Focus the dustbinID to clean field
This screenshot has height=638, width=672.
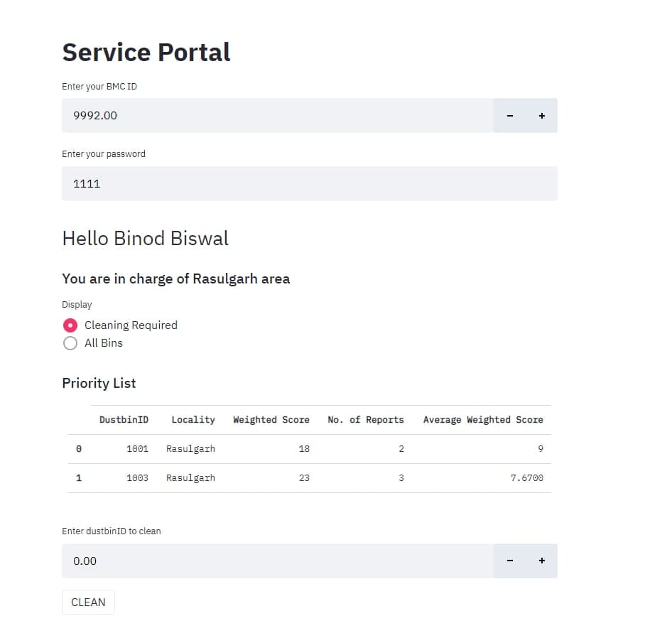click(278, 561)
